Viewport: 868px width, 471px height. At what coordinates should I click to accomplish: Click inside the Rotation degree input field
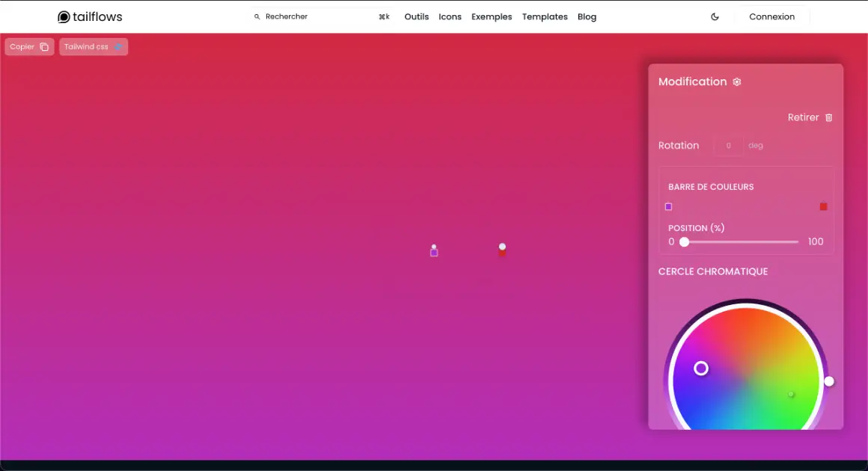[728, 145]
